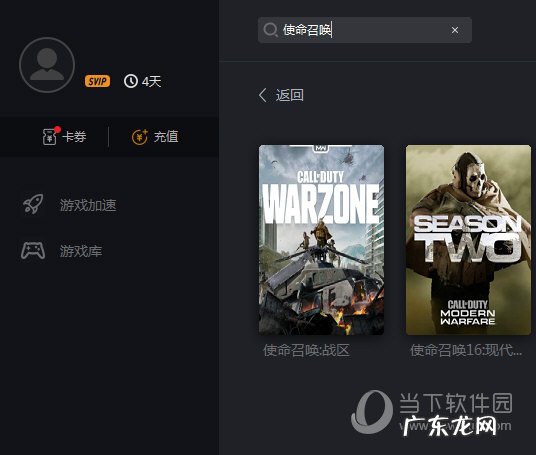Click the clock icon beside 4天
Viewport: 536px width, 455px height.
[x=131, y=81]
